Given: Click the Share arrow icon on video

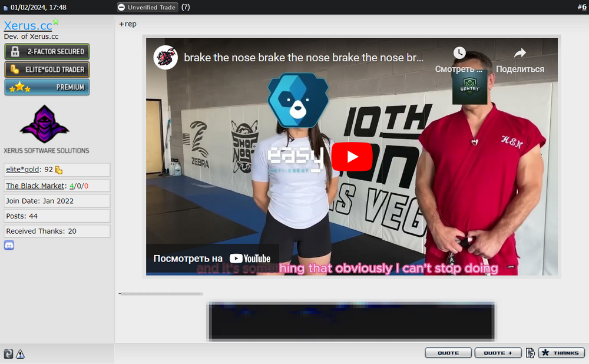Looking at the screenshot, I should 520,53.
